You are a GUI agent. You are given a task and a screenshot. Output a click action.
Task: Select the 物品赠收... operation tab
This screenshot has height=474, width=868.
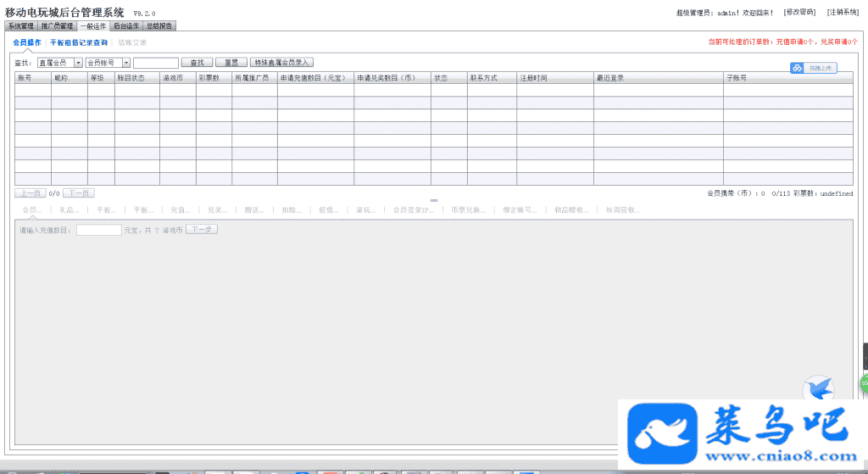(572, 210)
